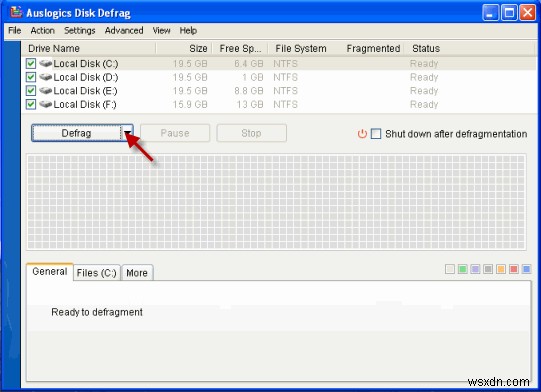Click the drive icon for Local Disk (F:)
Screen dimensions: 541x392
tap(45, 104)
